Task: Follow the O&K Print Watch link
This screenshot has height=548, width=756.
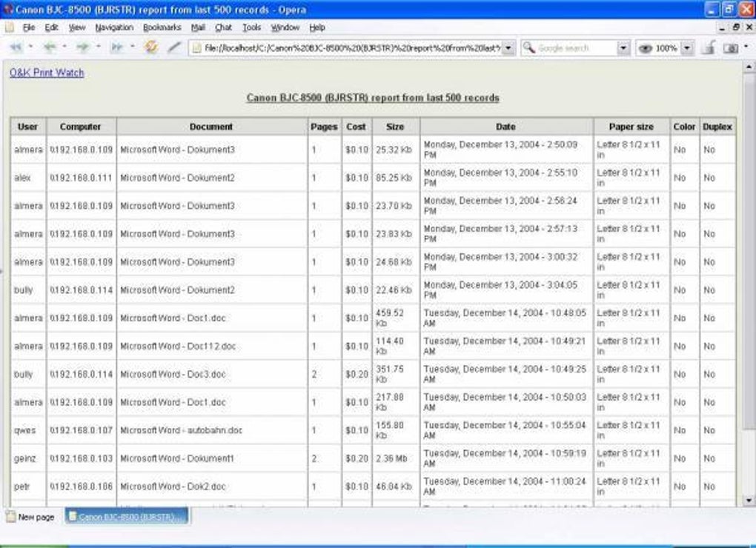Action: [x=47, y=73]
